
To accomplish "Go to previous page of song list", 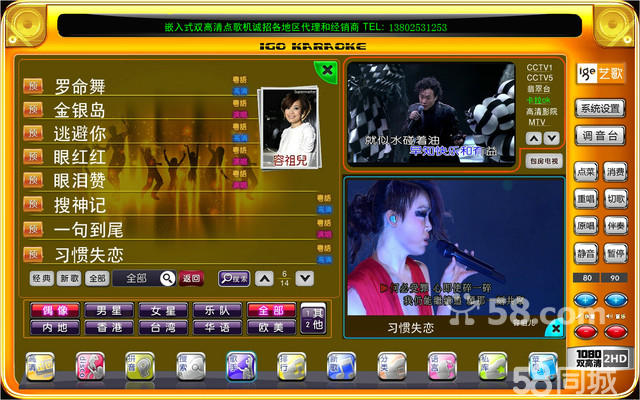I will coord(264,278).
